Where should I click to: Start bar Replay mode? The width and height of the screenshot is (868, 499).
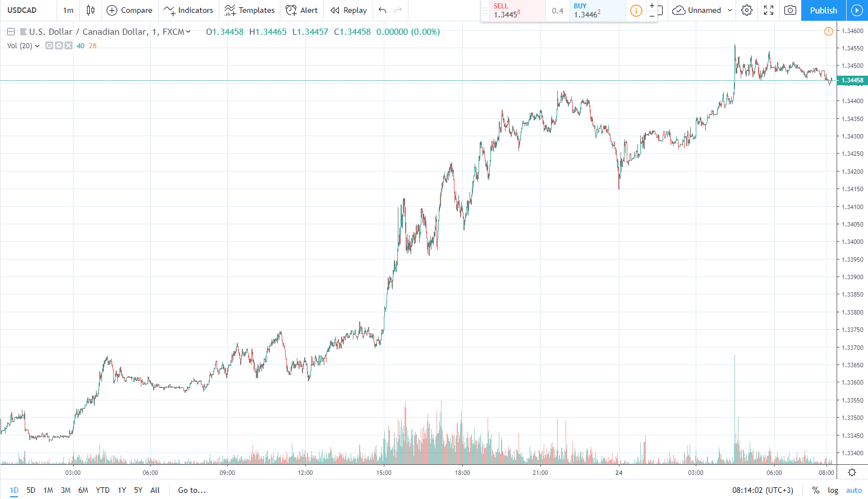(x=348, y=10)
